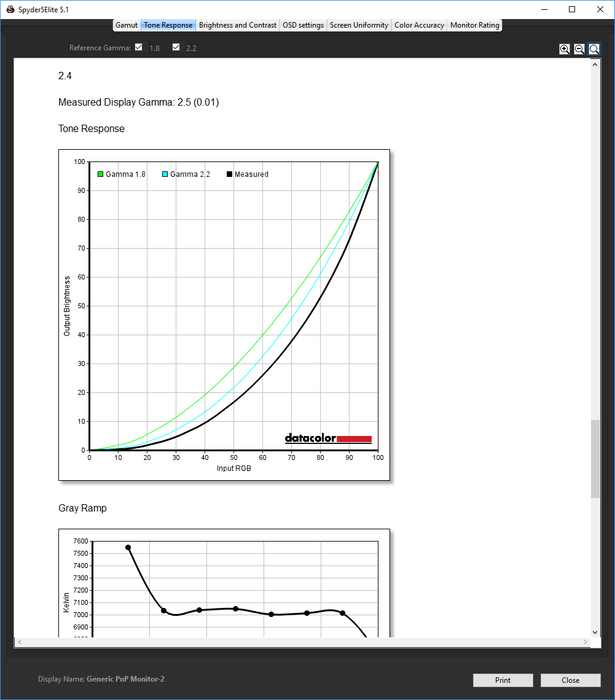Screen dimensions: 615x700
Task: Click the vertical scrollbar up arrow
Action: tap(595, 64)
